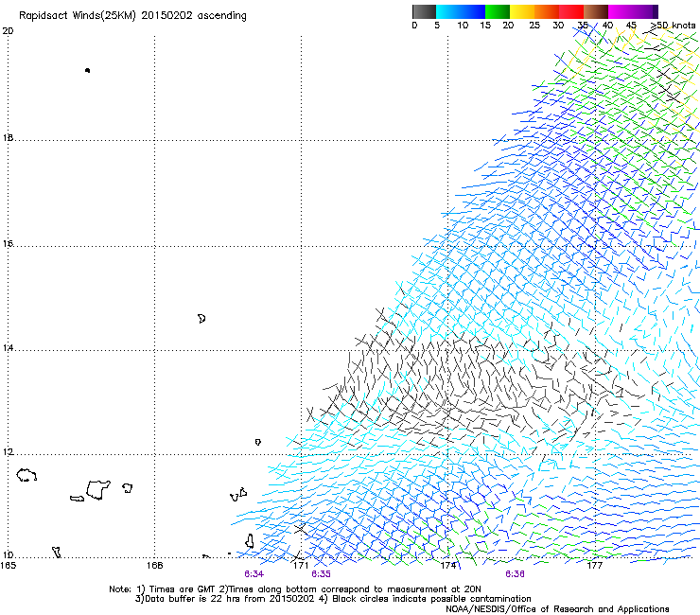The height and width of the screenshot is (615, 700).
Task: Click the largest island outline below the 12N line
Action: pos(97,490)
